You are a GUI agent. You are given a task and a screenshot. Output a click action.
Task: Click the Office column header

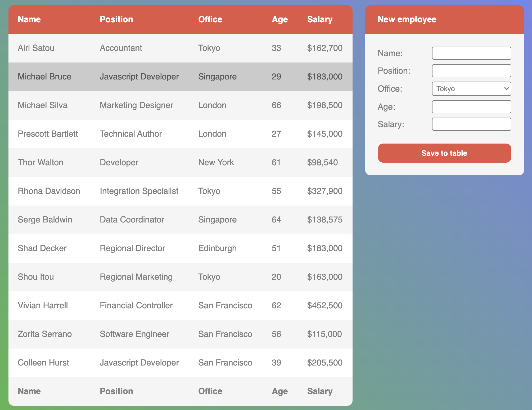[210, 19]
